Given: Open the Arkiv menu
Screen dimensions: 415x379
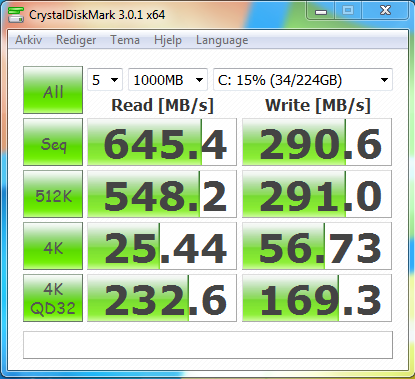Looking at the screenshot, I should tap(29, 40).
